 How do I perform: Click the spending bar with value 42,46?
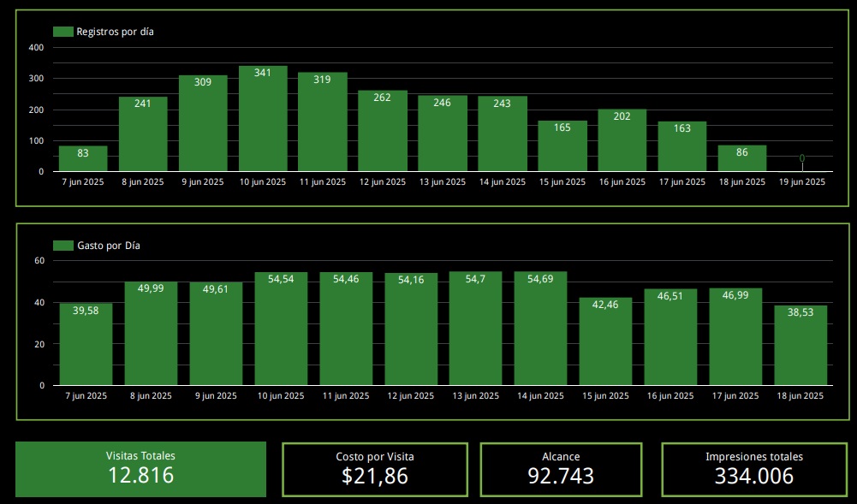[x=605, y=341]
